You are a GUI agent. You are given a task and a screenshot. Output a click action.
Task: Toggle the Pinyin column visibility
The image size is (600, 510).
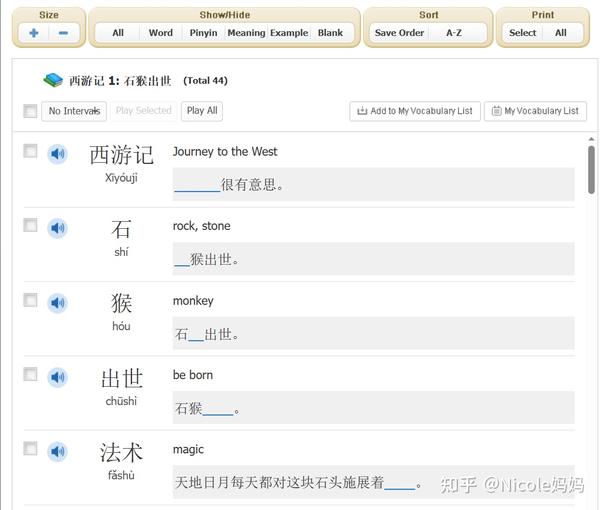[203, 33]
